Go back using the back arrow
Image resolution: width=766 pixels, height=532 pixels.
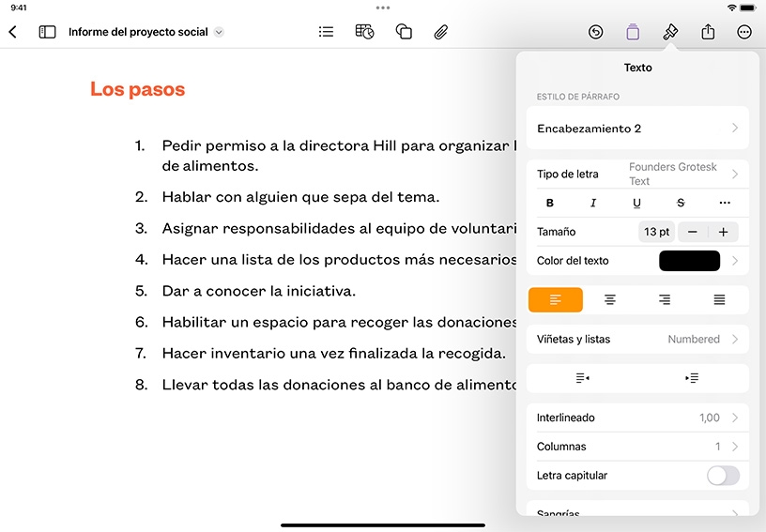pos(13,32)
